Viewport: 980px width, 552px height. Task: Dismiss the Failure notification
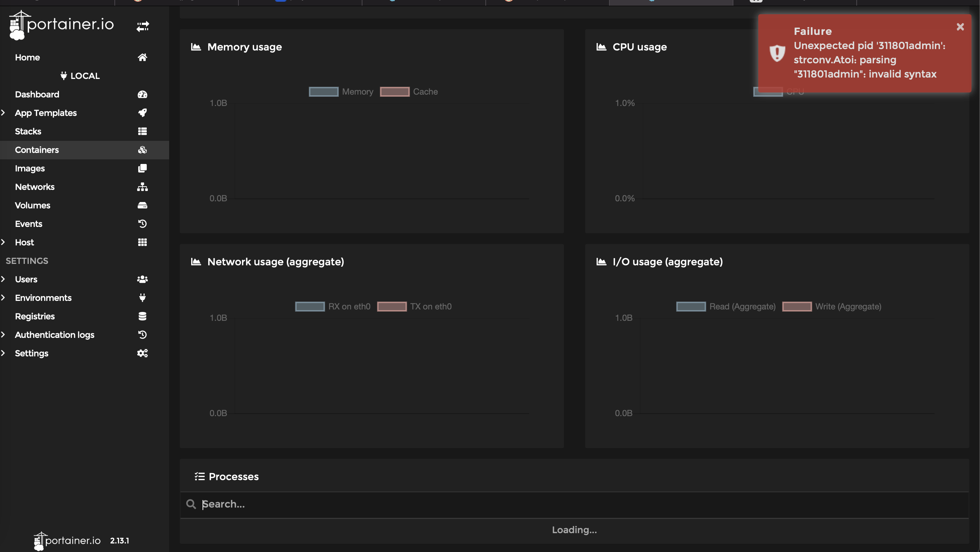[960, 26]
